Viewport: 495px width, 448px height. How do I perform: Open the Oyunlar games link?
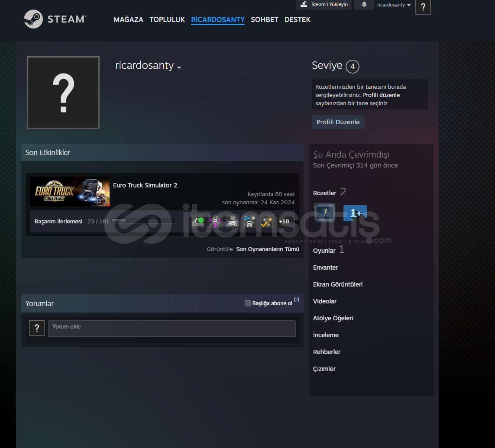tap(324, 251)
